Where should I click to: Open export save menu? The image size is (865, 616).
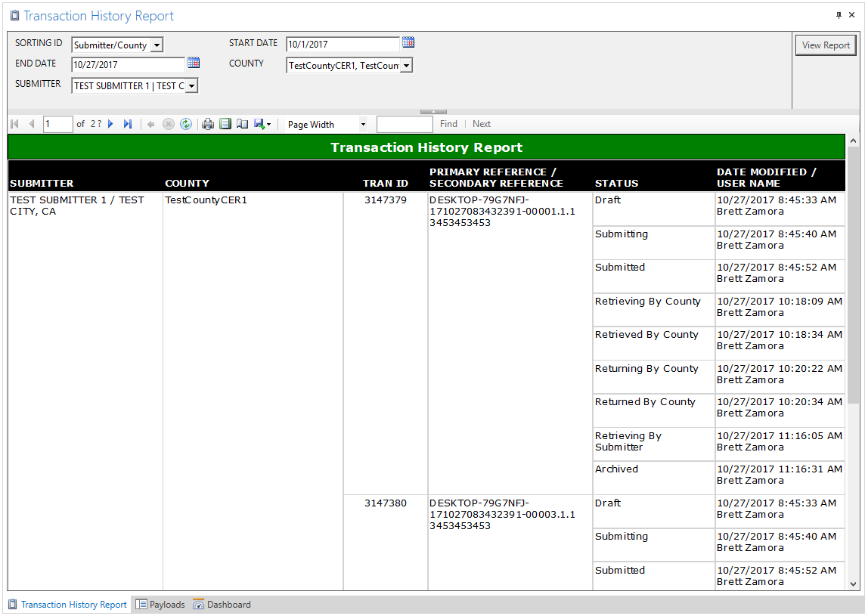(262, 124)
